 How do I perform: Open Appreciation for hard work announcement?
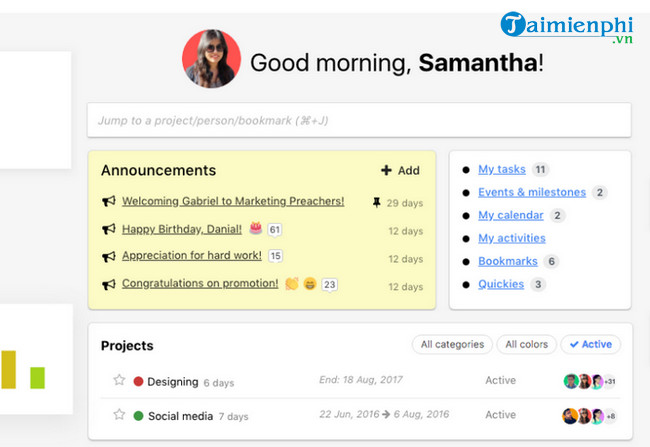pos(192,255)
